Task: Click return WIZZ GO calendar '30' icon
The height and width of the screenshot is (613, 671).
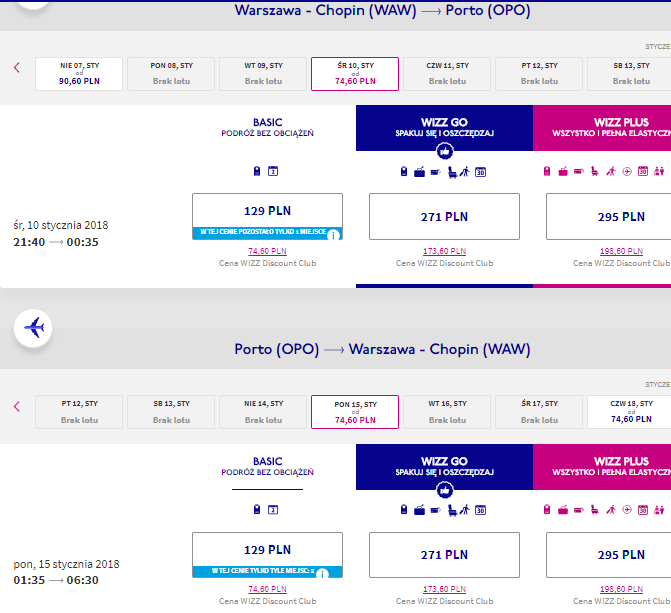Action: click(x=481, y=510)
